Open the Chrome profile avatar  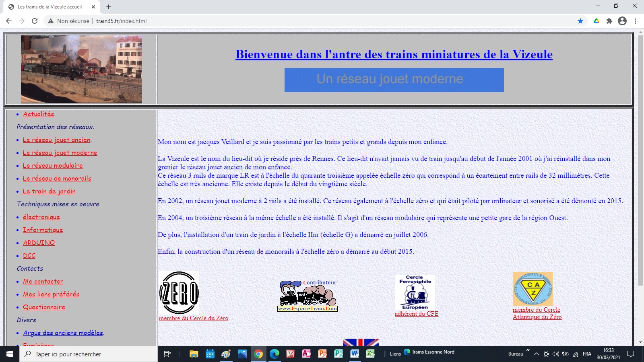pos(622,21)
